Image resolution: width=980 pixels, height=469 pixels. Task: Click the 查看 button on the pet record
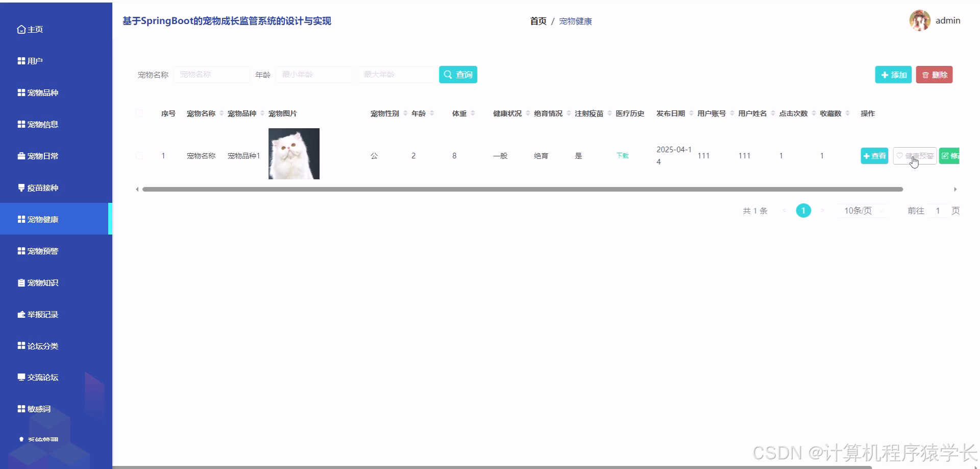[x=874, y=156]
